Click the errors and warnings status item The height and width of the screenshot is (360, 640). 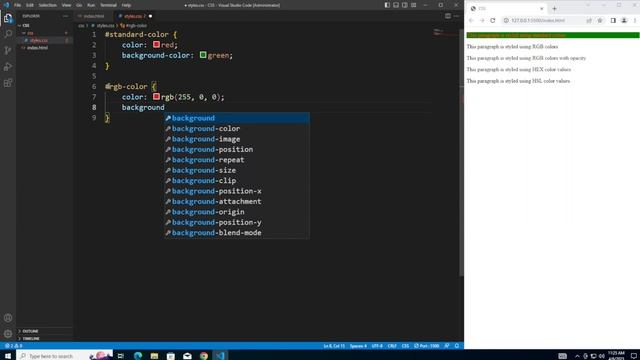pyautogui.click(x=13, y=346)
